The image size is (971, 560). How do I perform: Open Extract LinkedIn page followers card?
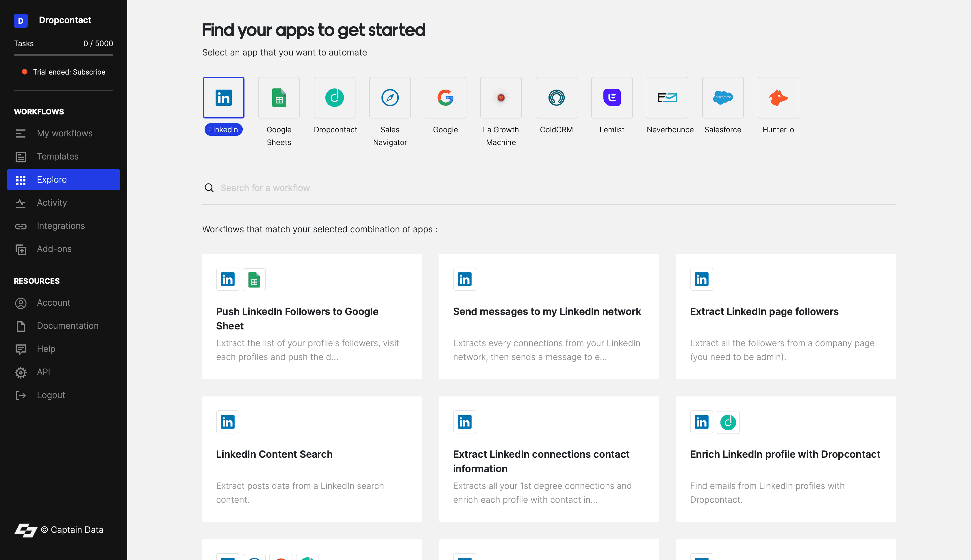tap(786, 316)
